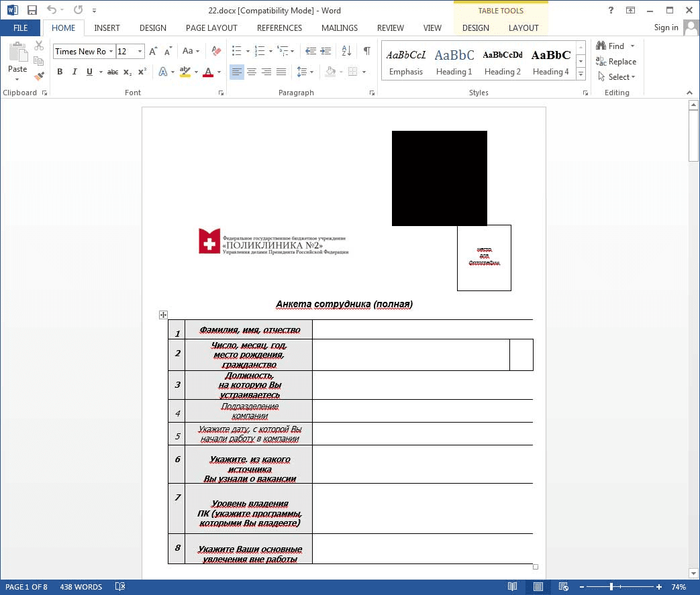Click the Replace button

(615, 62)
